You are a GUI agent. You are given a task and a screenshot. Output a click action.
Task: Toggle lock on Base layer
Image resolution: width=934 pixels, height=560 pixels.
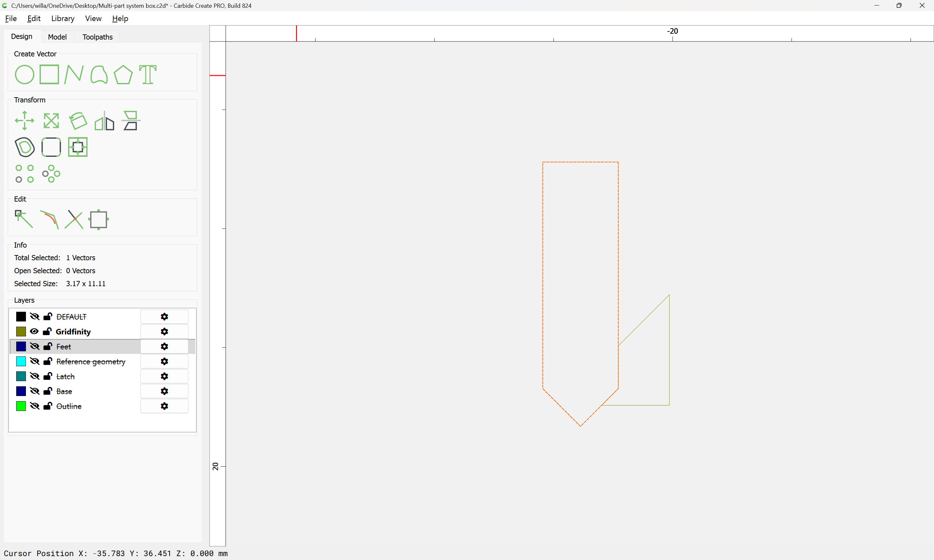(48, 391)
